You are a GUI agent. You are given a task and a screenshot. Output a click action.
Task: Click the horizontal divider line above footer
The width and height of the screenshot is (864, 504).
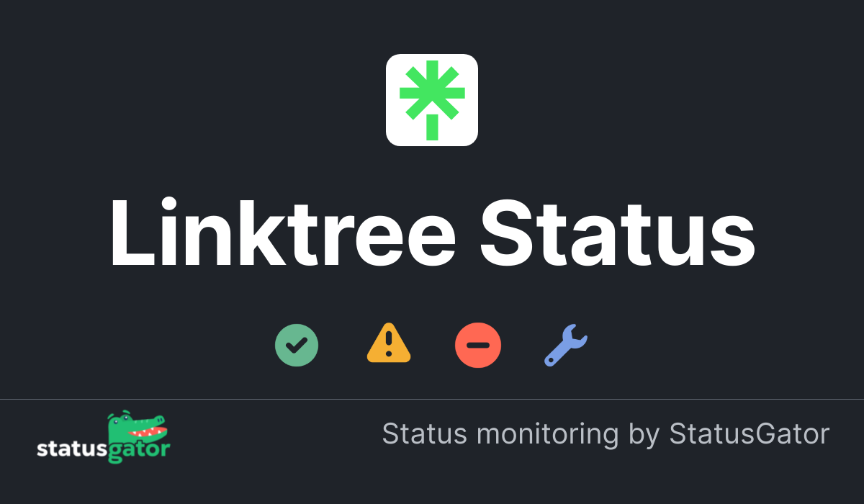click(432, 399)
